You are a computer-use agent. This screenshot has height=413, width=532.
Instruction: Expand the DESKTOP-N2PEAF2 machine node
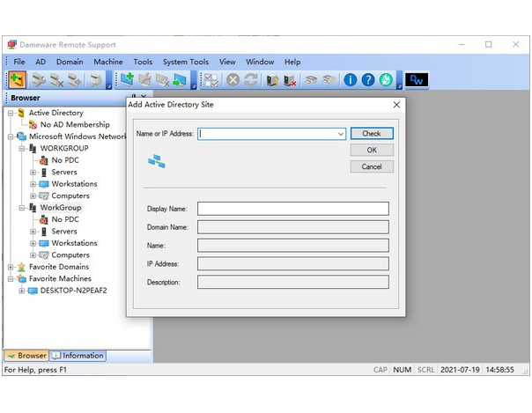22,291
